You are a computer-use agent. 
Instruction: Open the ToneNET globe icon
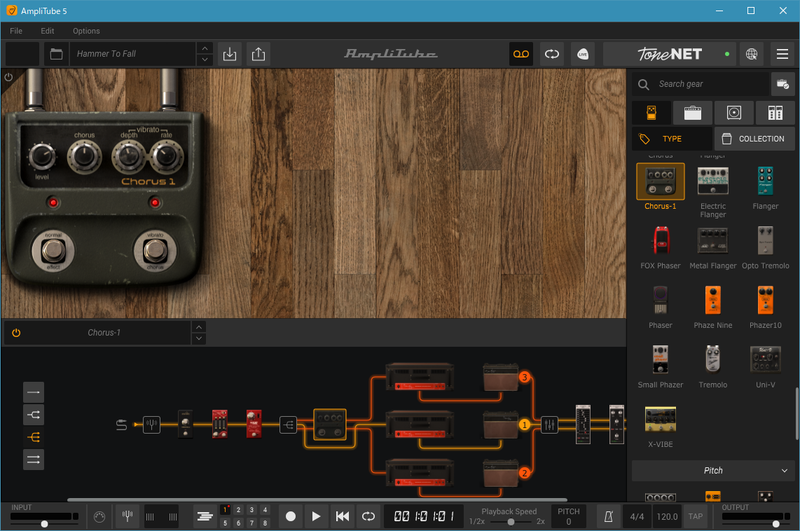[752, 54]
